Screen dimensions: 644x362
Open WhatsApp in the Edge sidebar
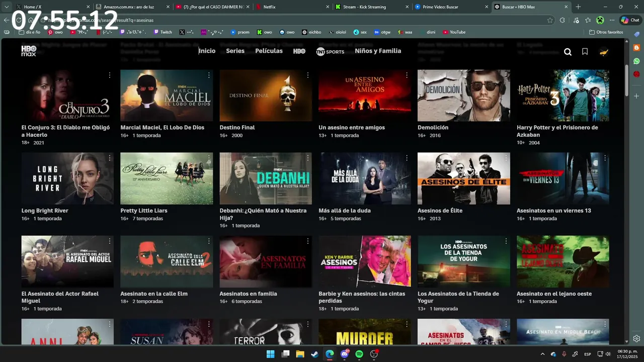coord(636,61)
